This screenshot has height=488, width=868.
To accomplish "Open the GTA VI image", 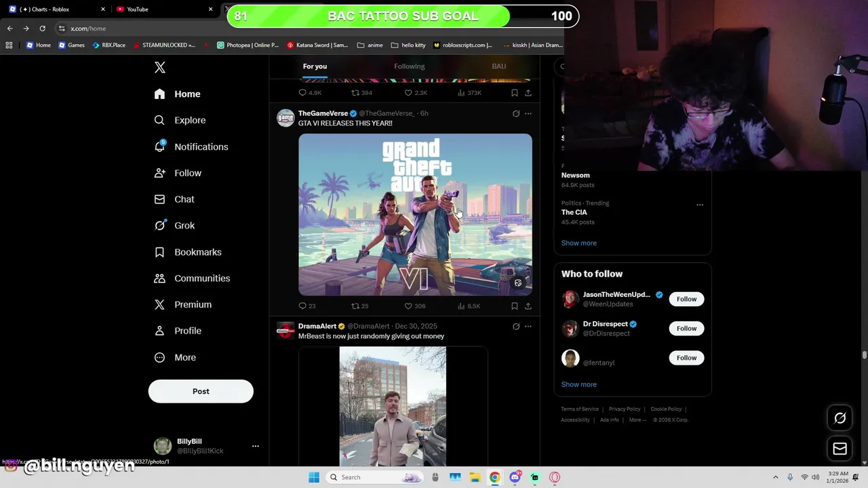I will (x=415, y=215).
